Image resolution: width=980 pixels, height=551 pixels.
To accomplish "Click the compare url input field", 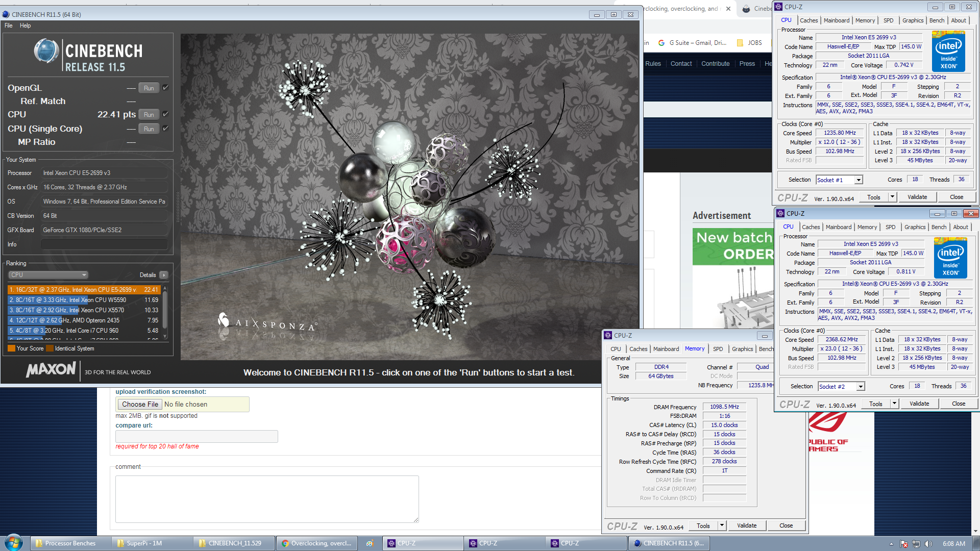I will (197, 436).
